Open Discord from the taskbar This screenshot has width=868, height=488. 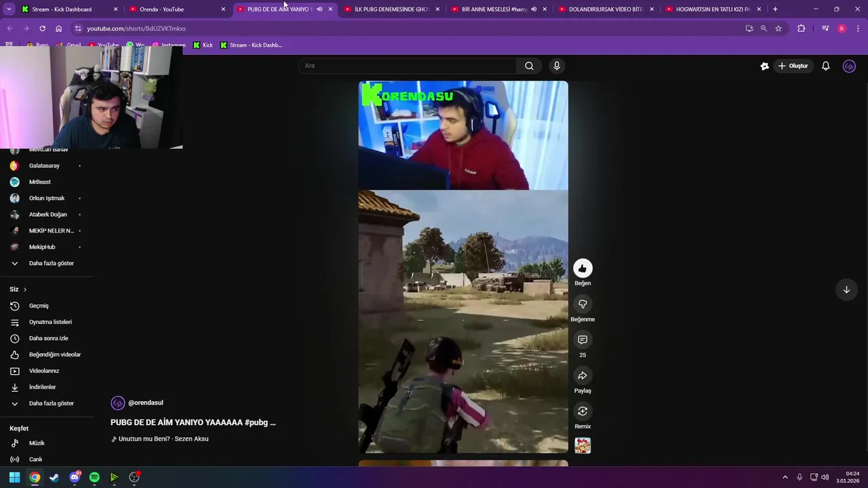pyautogui.click(x=75, y=477)
